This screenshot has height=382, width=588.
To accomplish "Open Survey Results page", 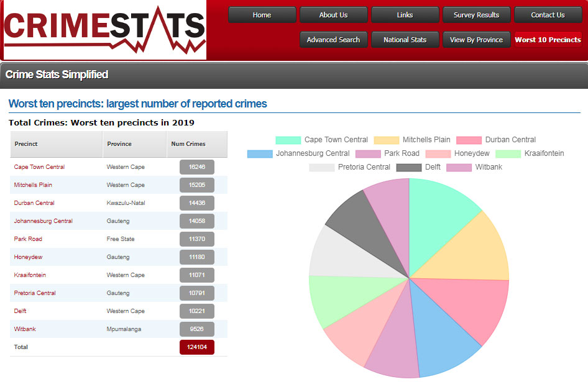I will pyautogui.click(x=476, y=15).
